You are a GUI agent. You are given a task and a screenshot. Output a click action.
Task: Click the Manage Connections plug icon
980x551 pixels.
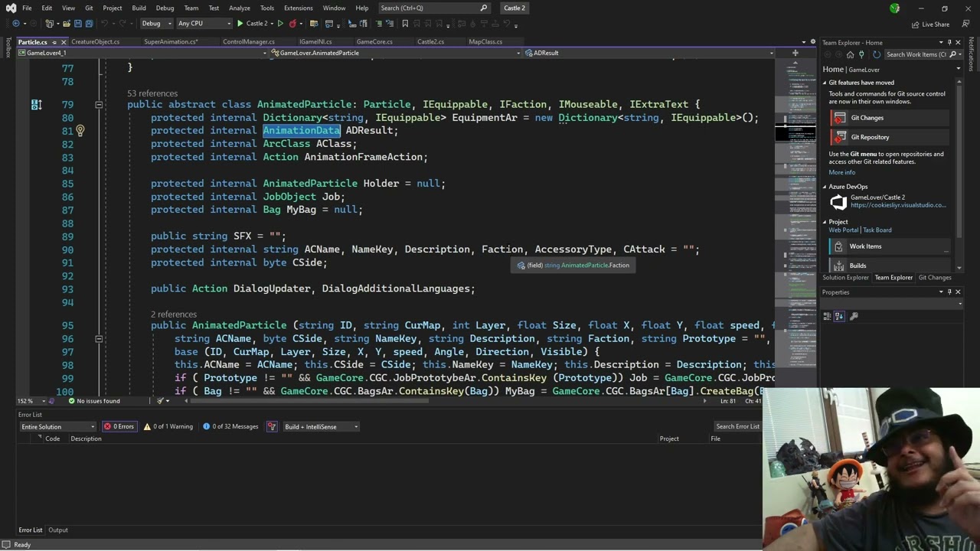coord(862,54)
